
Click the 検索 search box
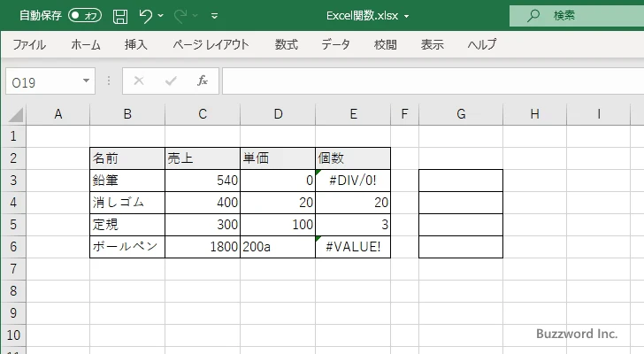point(577,16)
